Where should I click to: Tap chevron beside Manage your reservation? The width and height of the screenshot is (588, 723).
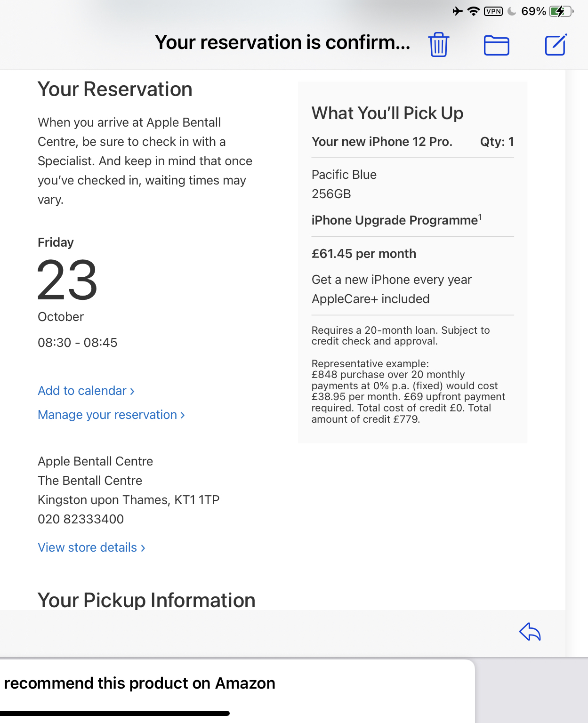click(x=183, y=415)
